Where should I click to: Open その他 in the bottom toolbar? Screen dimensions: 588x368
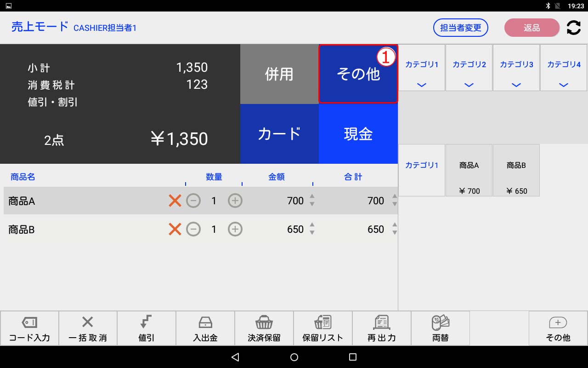tap(558, 328)
